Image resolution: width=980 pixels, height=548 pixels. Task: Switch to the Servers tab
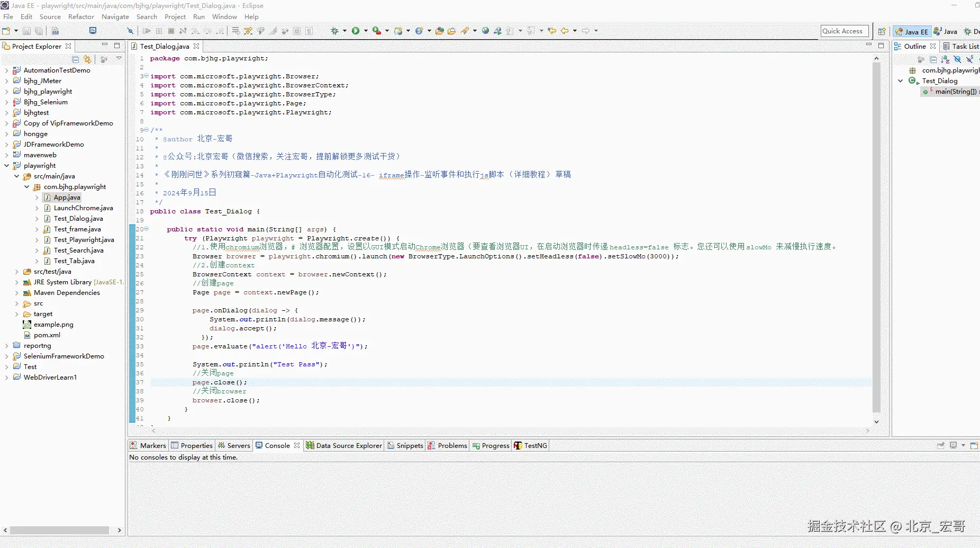click(234, 445)
